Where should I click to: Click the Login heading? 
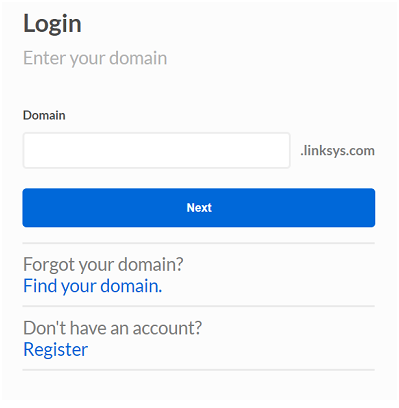click(52, 23)
